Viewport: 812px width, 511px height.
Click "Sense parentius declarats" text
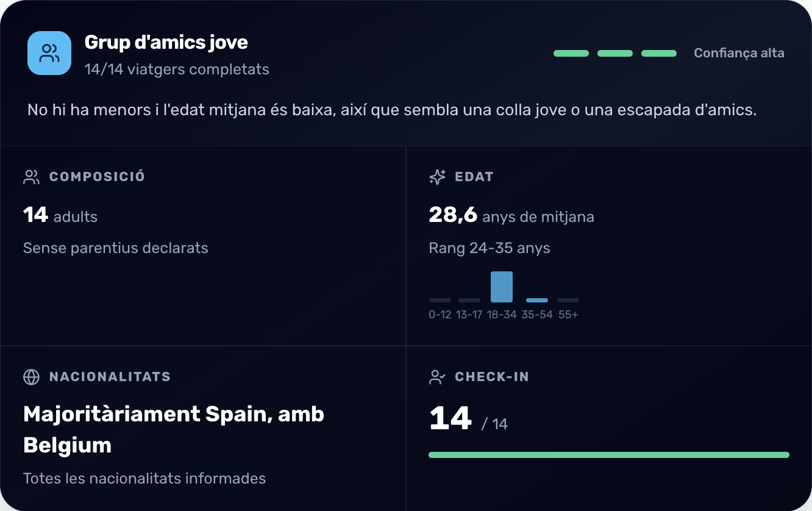pos(116,248)
